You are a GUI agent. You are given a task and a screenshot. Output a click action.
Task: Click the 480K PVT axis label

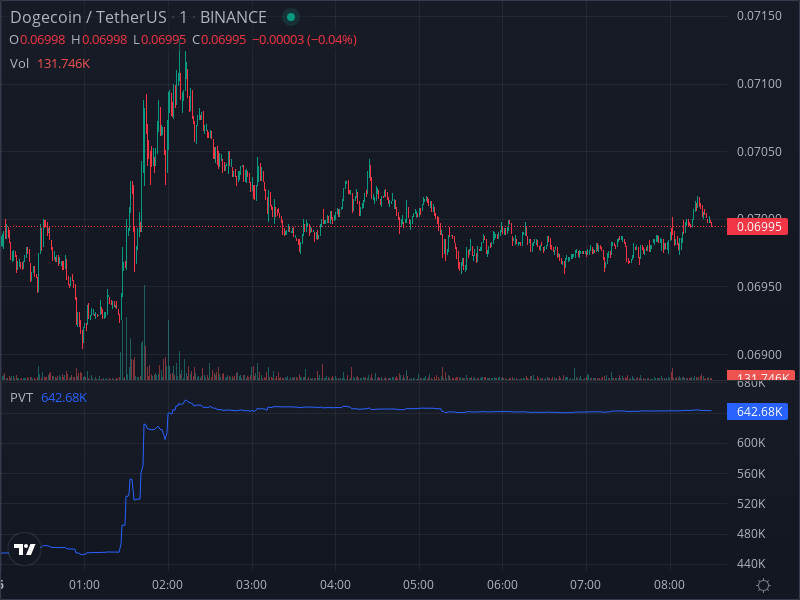click(751, 534)
